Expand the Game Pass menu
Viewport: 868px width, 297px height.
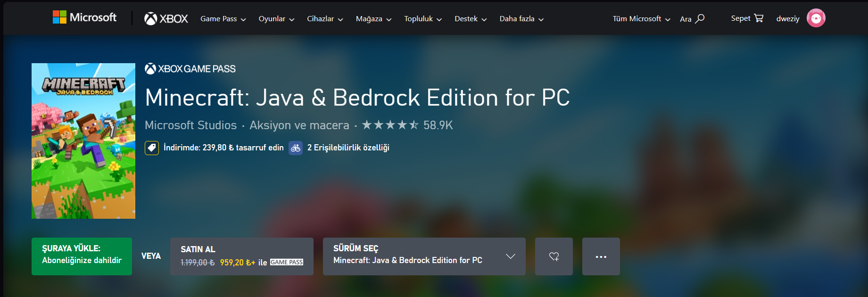tap(223, 19)
